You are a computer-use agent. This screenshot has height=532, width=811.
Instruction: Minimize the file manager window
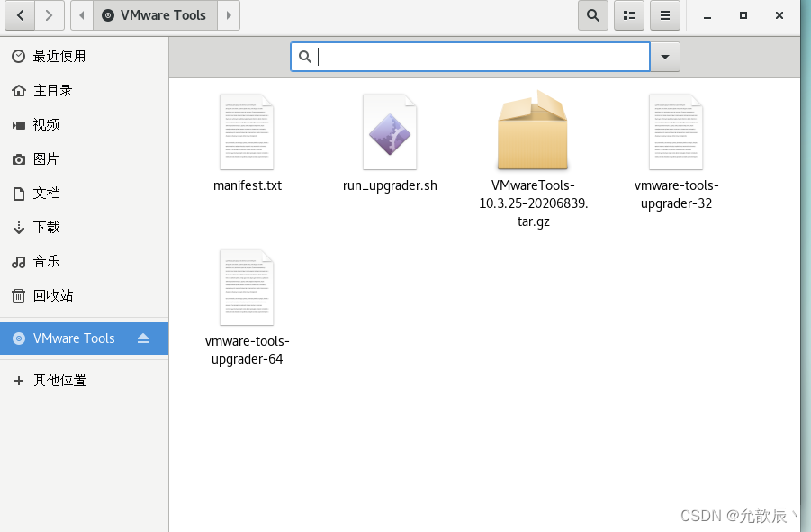[x=707, y=15]
